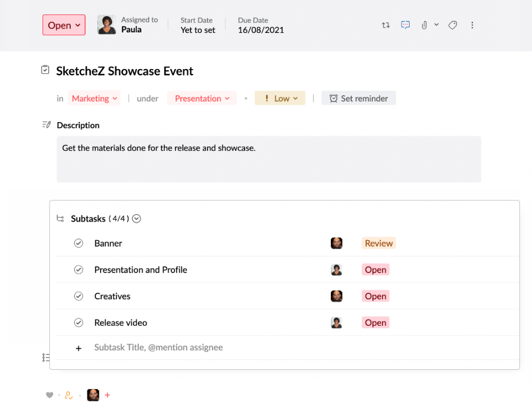Image resolution: width=532 pixels, height=406 pixels.
Task: Change the Release video Open status
Action: click(376, 323)
